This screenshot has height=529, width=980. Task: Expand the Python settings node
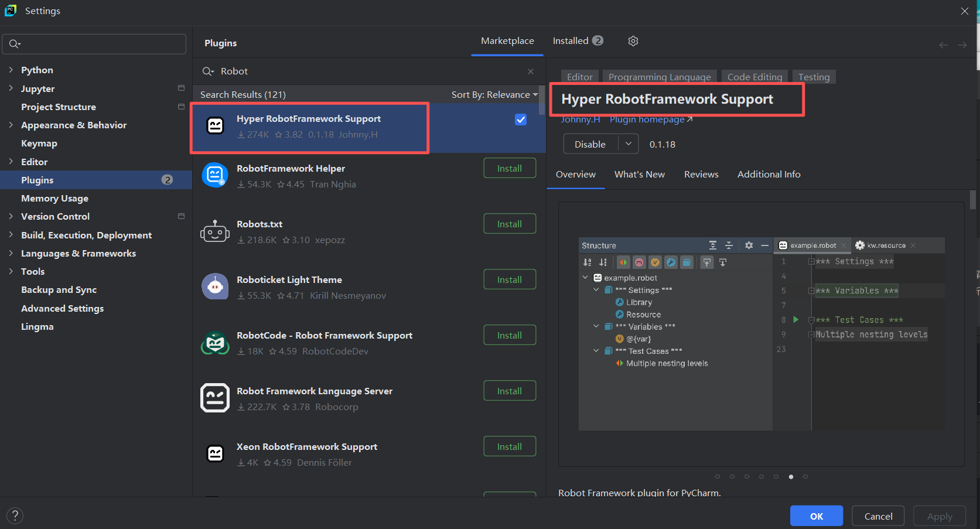pos(11,70)
